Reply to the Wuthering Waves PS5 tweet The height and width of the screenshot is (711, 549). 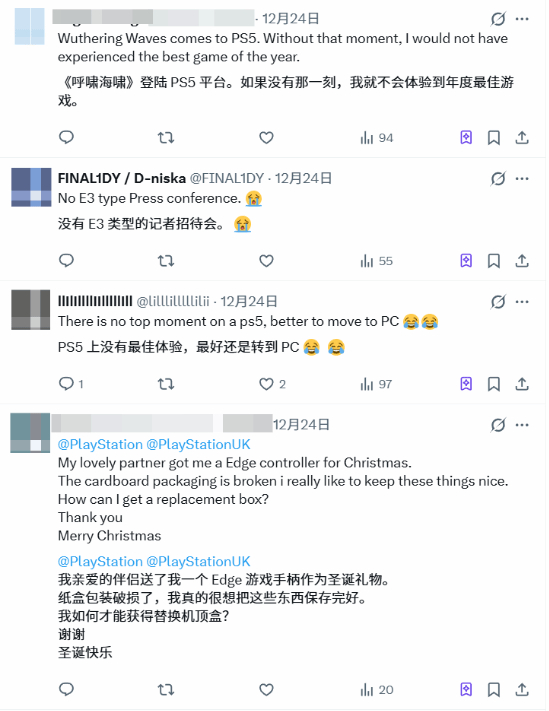(66, 137)
